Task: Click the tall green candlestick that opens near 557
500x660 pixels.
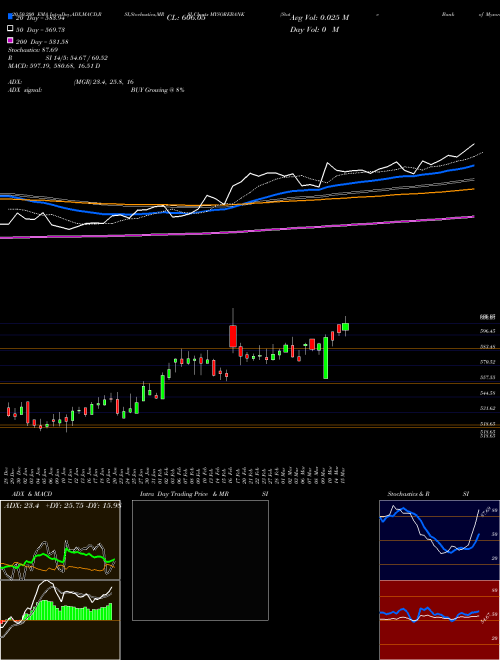Action: 326,358
